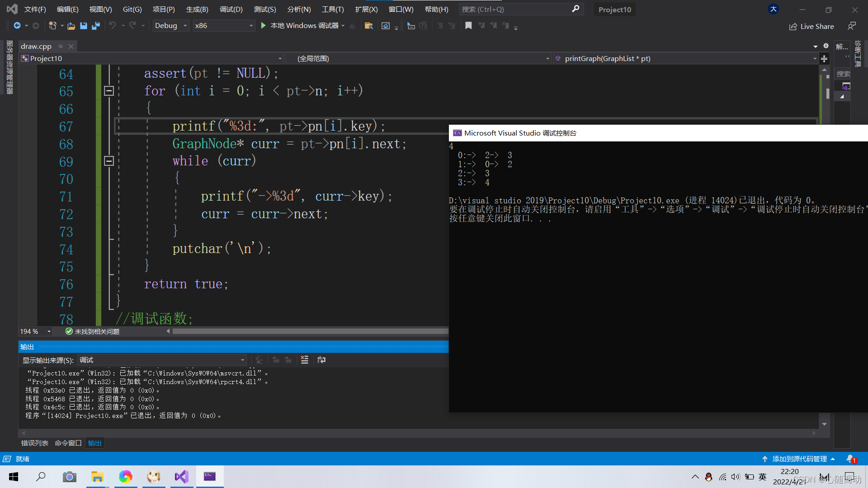Click the save all icon
Image resolution: width=868 pixels, height=488 pixels.
click(x=95, y=26)
